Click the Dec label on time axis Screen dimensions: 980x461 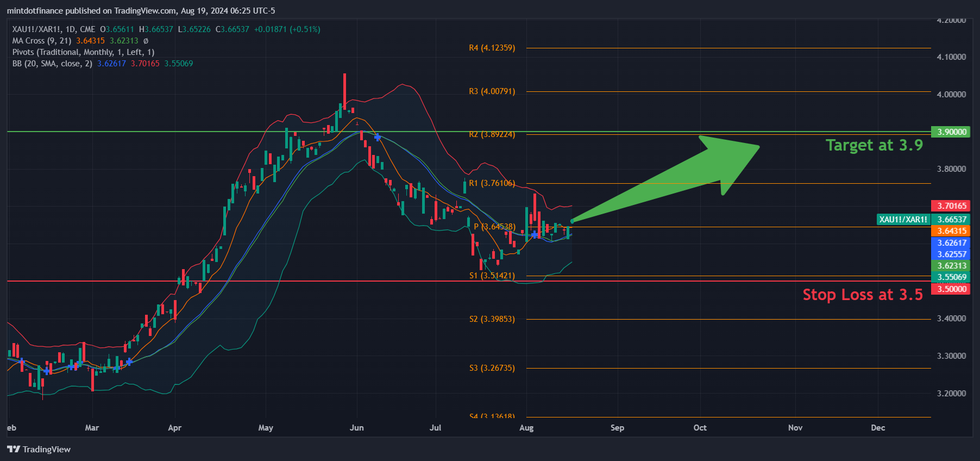tap(878, 428)
